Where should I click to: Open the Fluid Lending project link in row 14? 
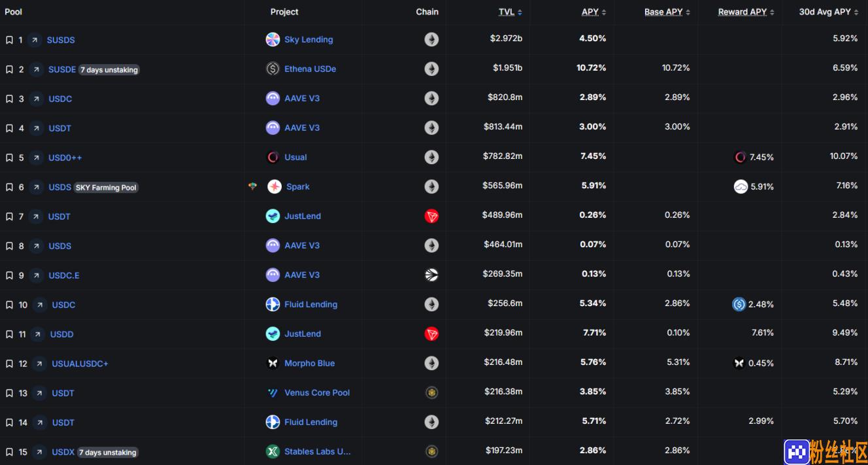coord(311,422)
